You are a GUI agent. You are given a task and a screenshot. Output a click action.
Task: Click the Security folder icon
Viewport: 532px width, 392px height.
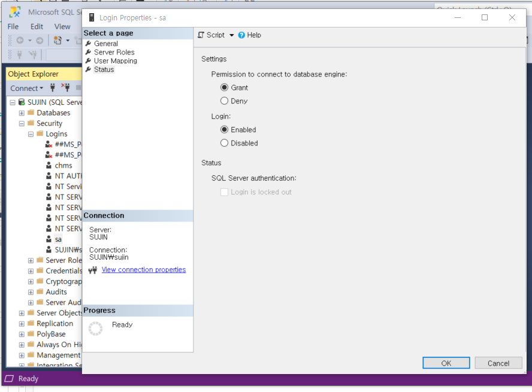pos(31,123)
